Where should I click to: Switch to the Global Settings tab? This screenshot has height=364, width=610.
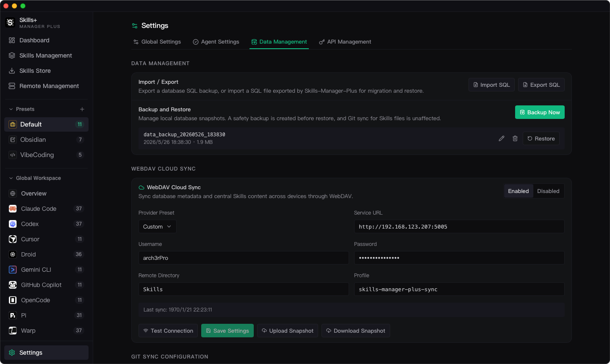point(157,42)
